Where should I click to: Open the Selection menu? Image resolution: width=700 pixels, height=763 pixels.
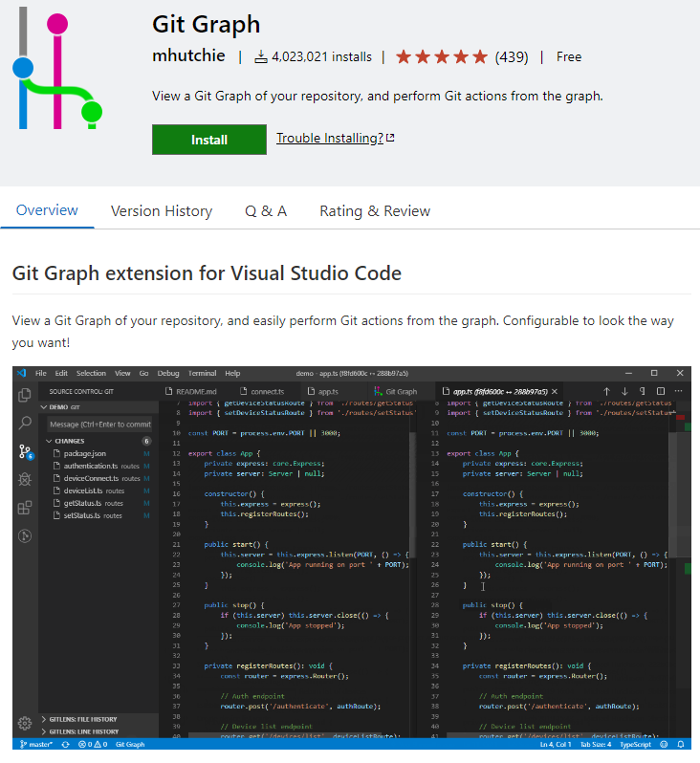pos(91,373)
